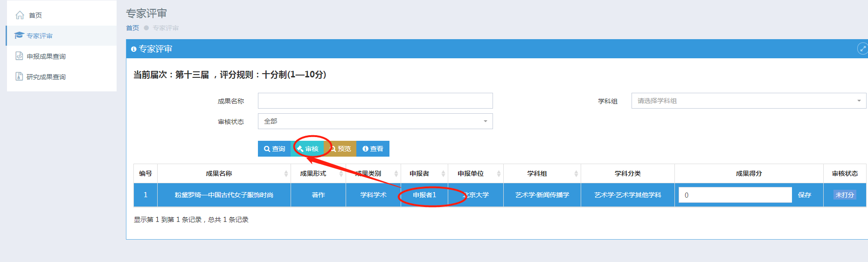The image size is (868, 262).
Task: Expand panel with fullscreen icon
Action: 862,48
